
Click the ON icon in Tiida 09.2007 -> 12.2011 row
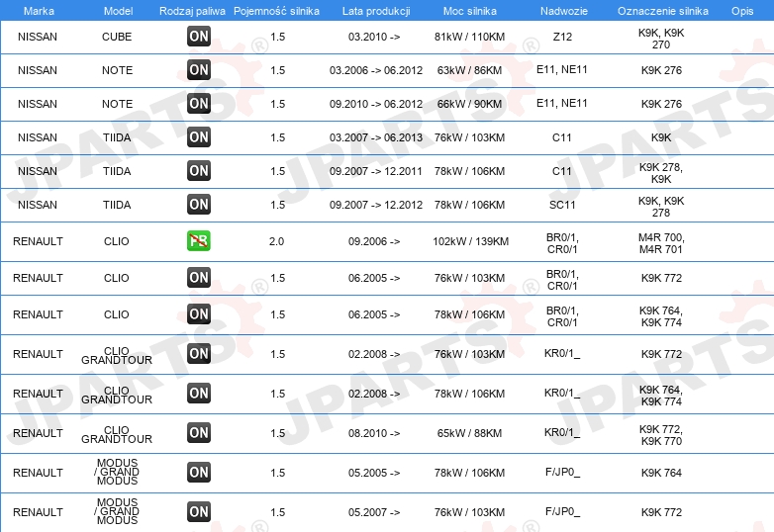point(199,170)
